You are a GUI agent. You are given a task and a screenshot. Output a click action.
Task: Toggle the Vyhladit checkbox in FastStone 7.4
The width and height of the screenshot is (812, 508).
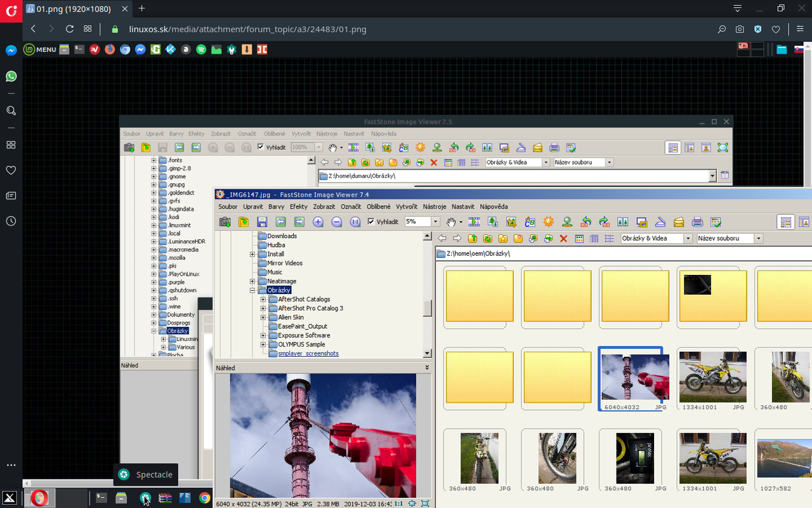(x=371, y=222)
